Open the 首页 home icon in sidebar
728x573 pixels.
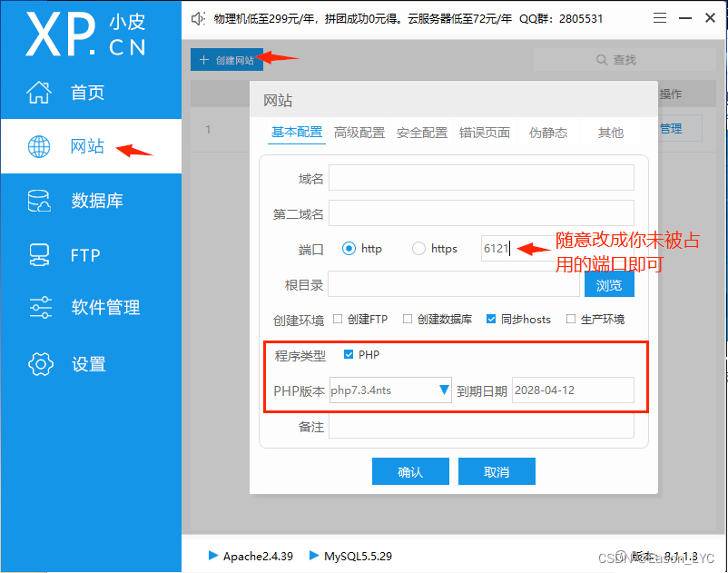tap(39, 93)
